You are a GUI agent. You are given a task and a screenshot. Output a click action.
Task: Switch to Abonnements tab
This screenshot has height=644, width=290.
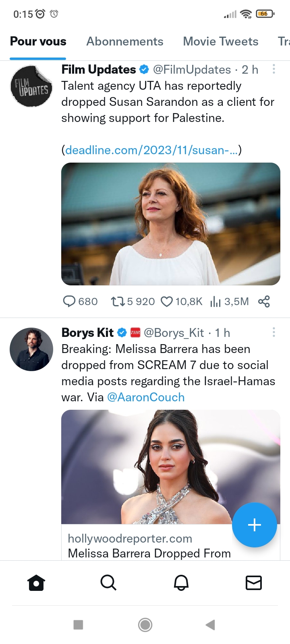[125, 41]
